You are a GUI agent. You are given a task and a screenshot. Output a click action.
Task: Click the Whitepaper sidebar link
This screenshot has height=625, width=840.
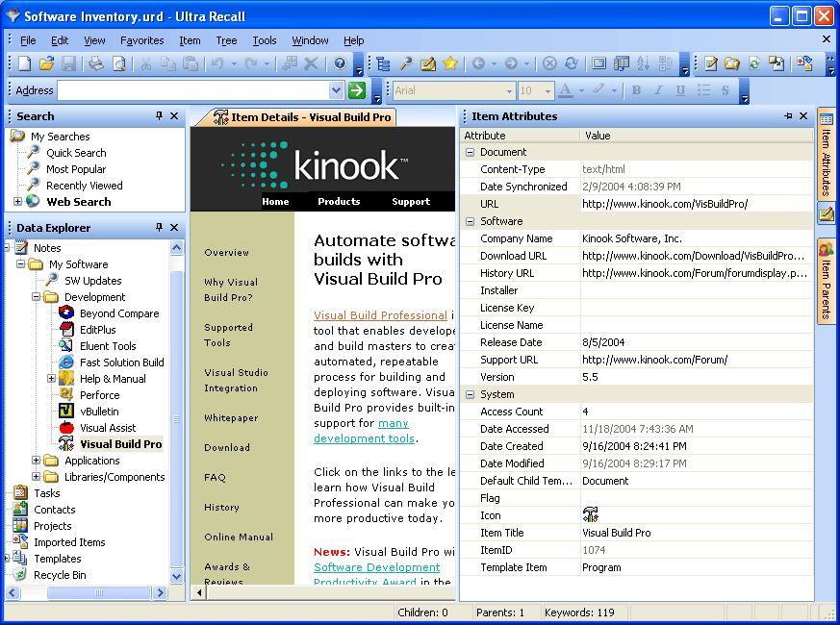tap(231, 417)
